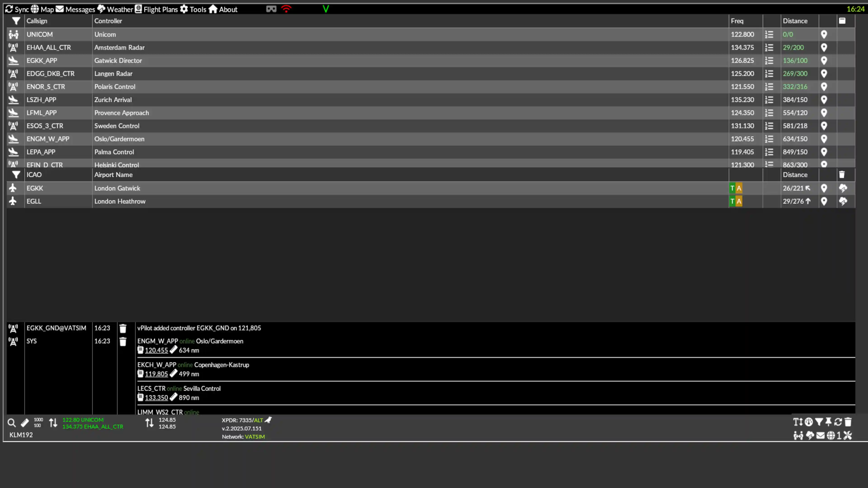Screen dimensions: 868x488
Task: Open the Weather menu
Action: tap(115, 9)
